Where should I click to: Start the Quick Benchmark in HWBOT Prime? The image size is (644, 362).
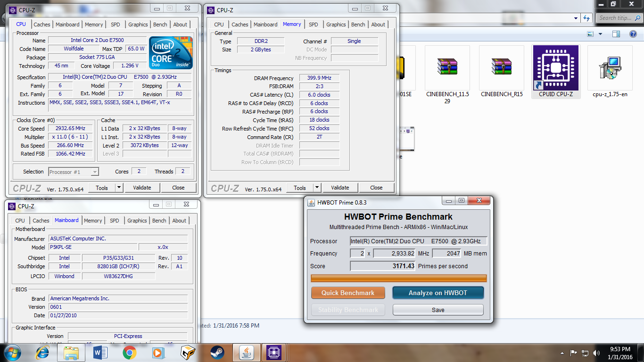coord(348,293)
